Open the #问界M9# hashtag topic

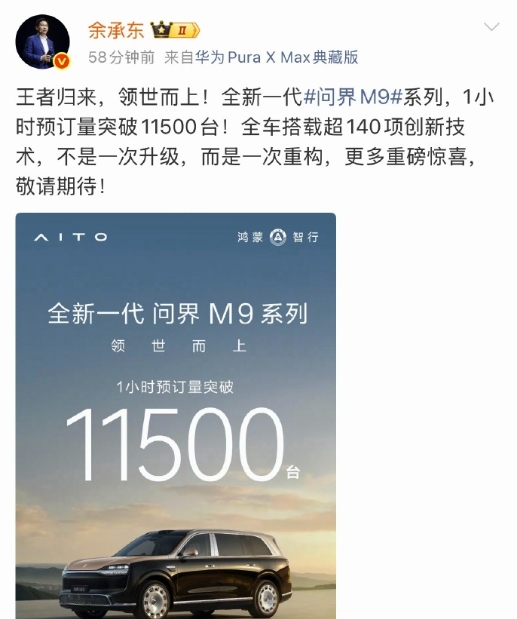tap(353, 97)
